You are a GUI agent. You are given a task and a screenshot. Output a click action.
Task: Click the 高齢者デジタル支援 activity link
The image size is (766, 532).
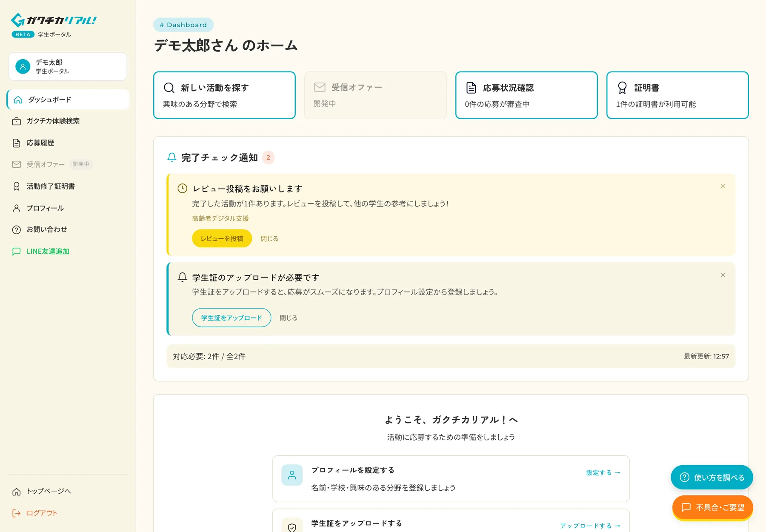(x=220, y=219)
